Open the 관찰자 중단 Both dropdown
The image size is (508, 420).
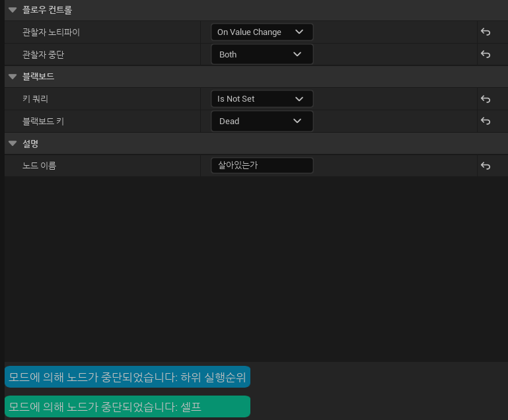click(x=262, y=54)
